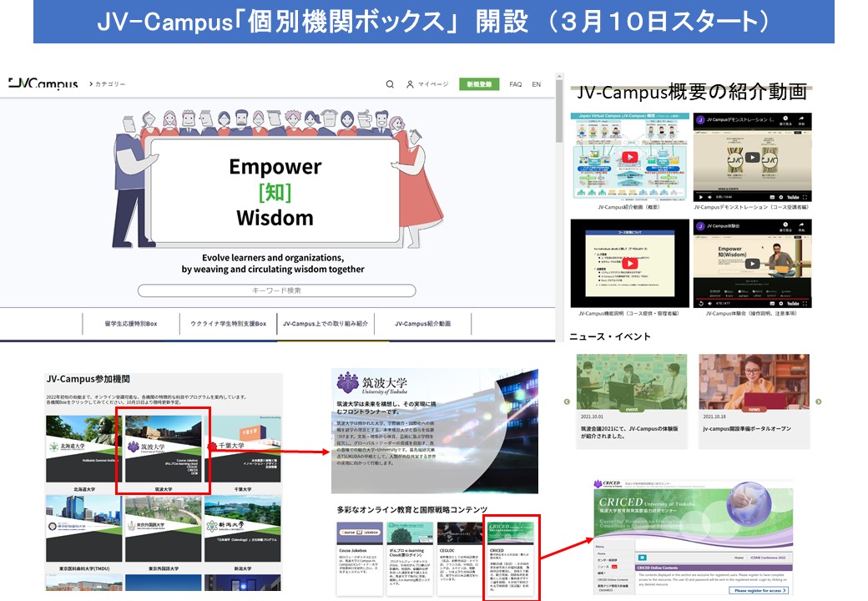Click center play button on JV-Campusデモンストレーション video
868x601 pixels.
click(752, 157)
